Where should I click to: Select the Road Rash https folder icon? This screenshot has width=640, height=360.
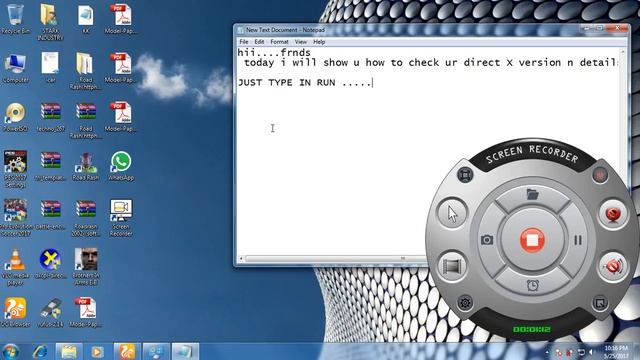point(86,71)
